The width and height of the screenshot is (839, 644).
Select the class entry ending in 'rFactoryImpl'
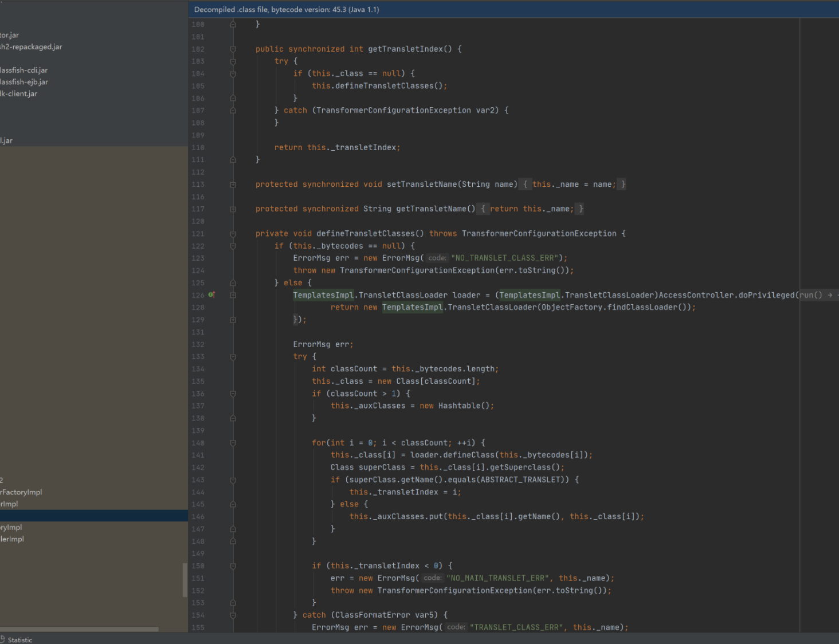[x=21, y=492]
